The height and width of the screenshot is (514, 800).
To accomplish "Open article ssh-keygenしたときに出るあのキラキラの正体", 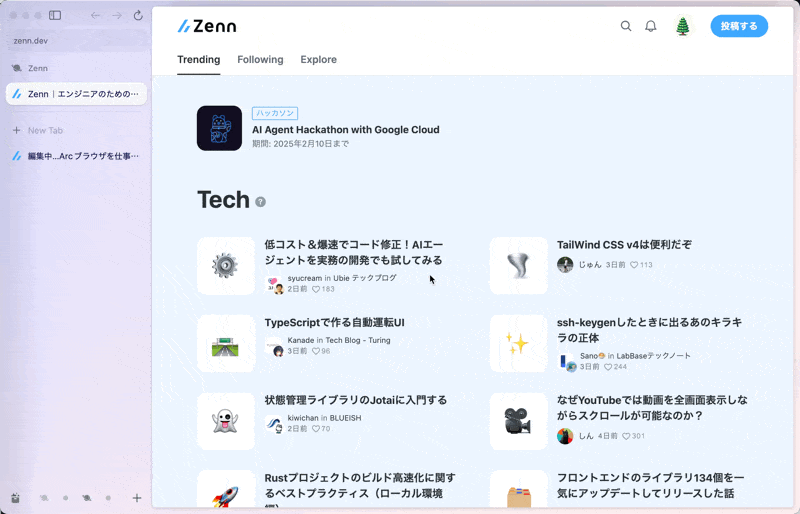I will pos(649,330).
